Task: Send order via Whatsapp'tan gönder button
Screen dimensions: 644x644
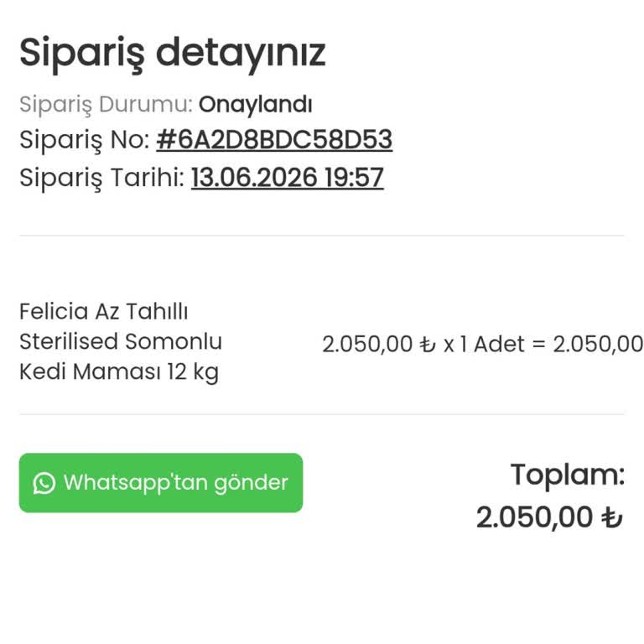Action: coord(161,483)
